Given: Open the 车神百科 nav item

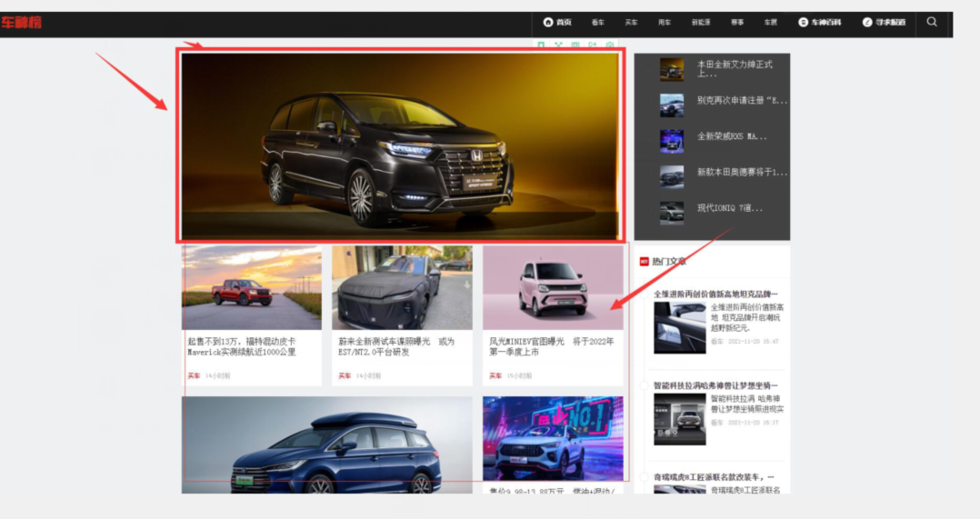Looking at the screenshot, I should point(820,23).
